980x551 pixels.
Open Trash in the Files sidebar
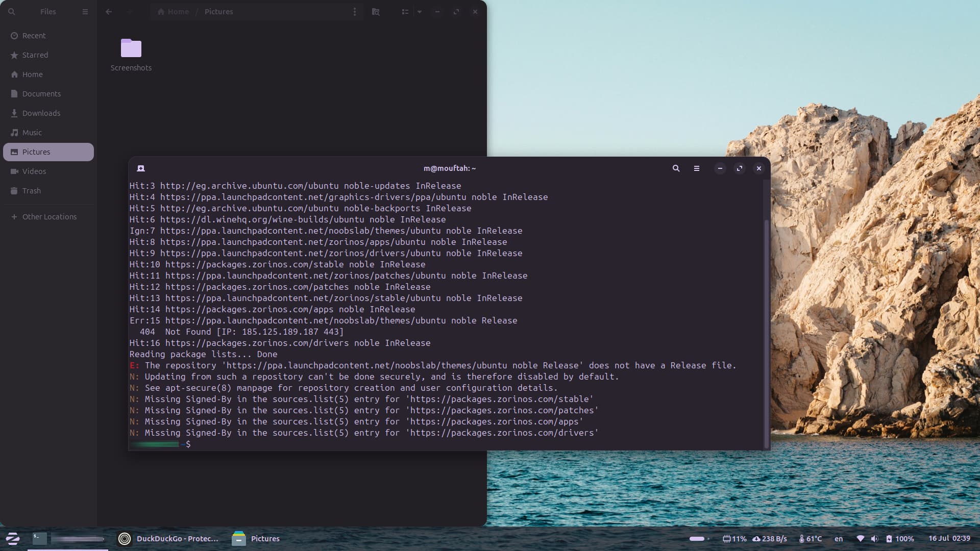coord(48,191)
